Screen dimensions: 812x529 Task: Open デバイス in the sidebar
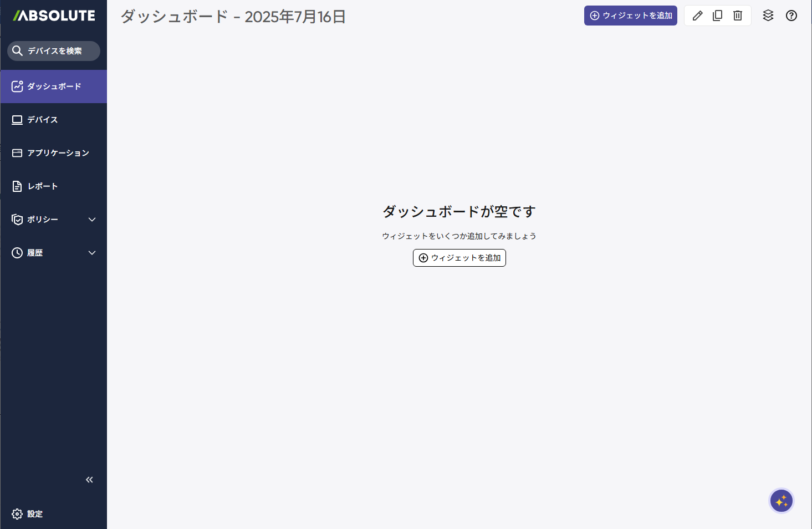coord(43,120)
